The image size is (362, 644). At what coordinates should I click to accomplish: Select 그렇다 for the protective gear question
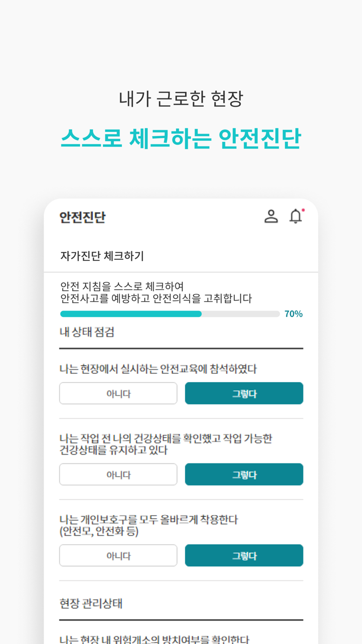(x=244, y=555)
